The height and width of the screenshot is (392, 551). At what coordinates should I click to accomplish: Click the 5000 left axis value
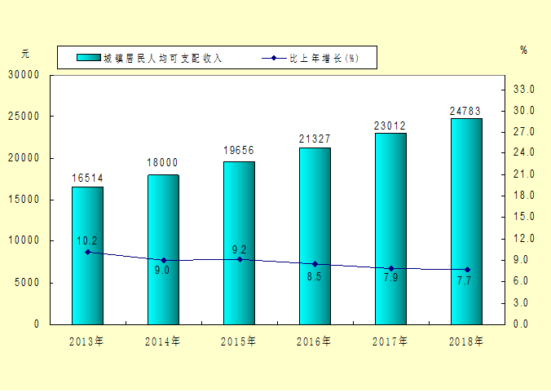click(x=27, y=283)
